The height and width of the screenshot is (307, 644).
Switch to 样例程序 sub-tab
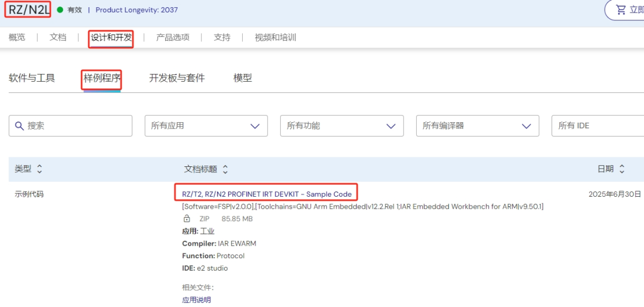tap(102, 78)
